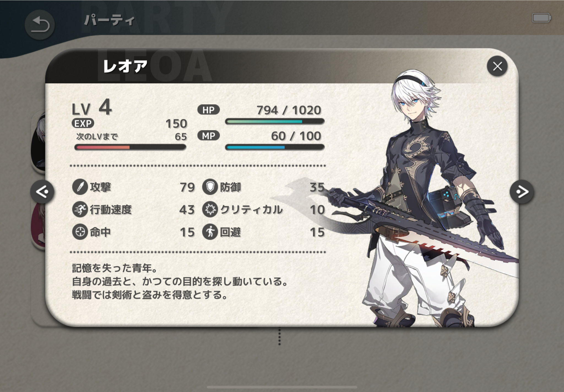Tap the running figure icon for 行動速度

click(x=80, y=209)
